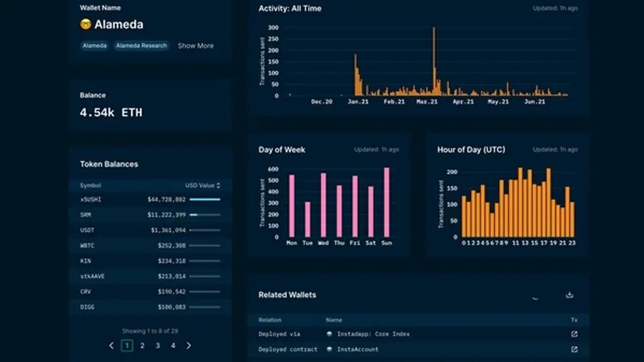
Task: Click the Alameda tag
Action: (x=95, y=46)
